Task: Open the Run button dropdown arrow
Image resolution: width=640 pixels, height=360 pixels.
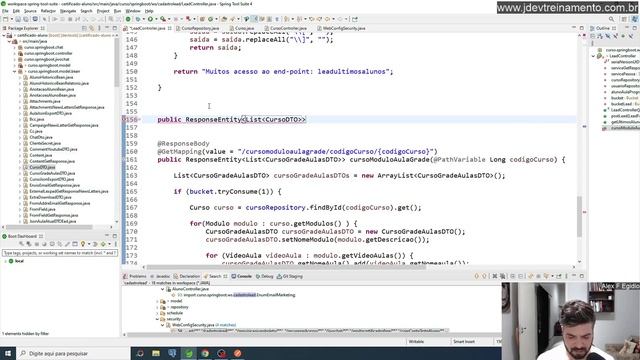Action: (156, 19)
